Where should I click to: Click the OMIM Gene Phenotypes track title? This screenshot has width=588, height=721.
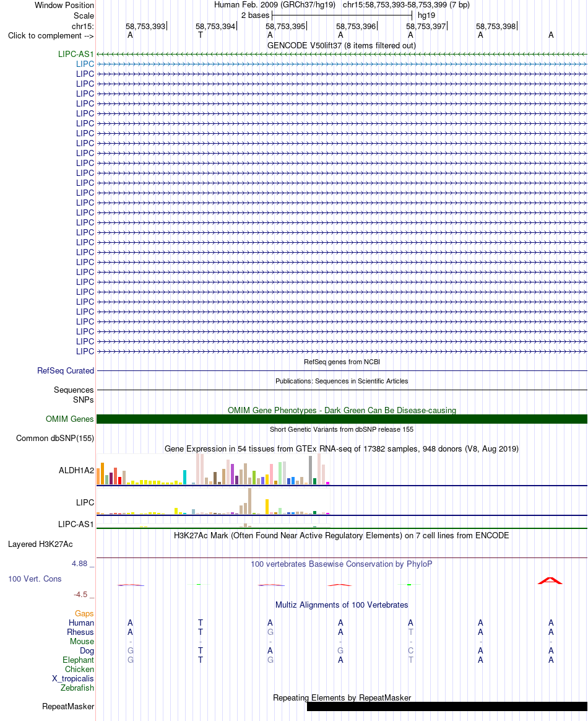pyautogui.click(x=342, y=410)
